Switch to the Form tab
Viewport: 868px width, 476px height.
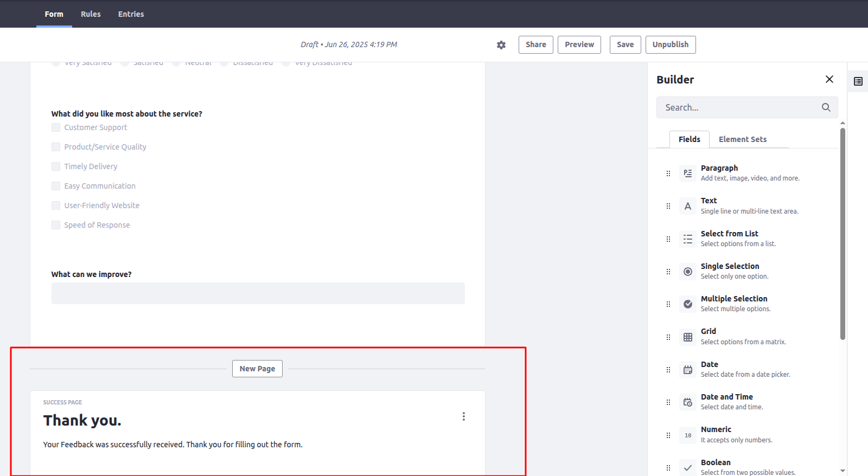(x=54, y=14)
